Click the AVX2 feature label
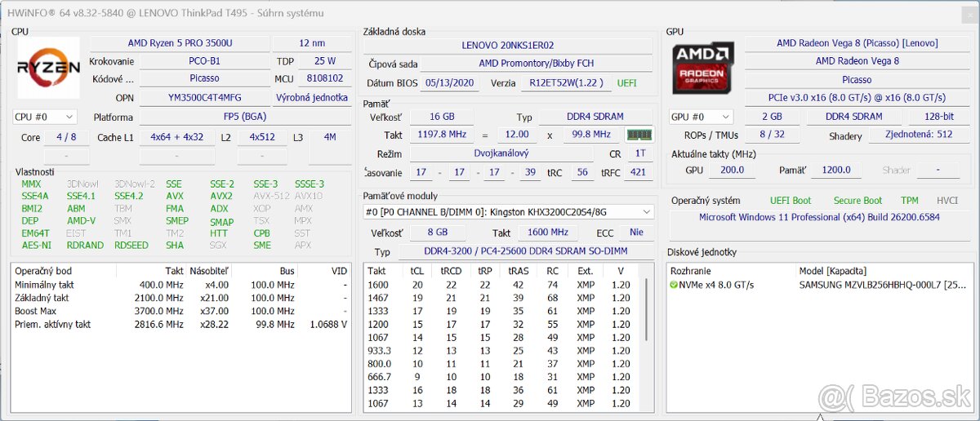 tap(221, 196)
